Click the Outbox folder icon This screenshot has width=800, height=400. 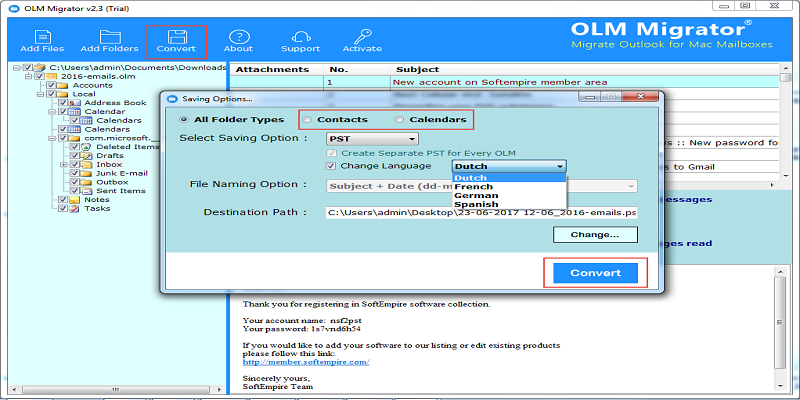[87, 182]
